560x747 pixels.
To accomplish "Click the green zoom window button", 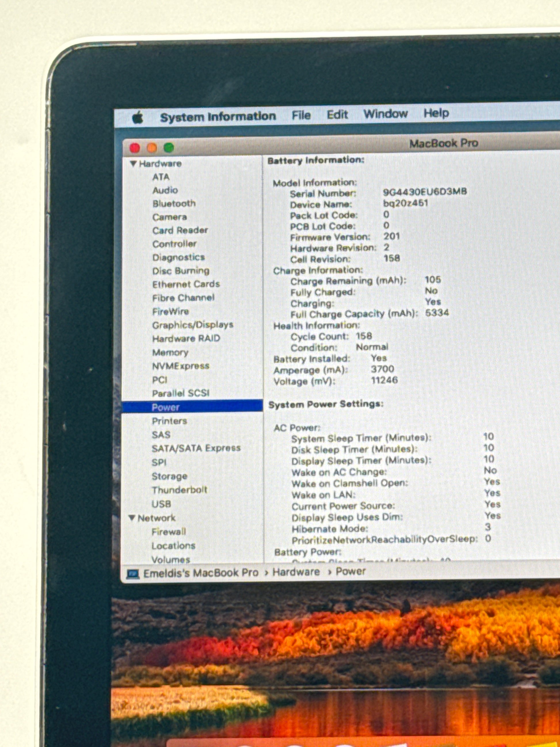I will click(169, 148).
